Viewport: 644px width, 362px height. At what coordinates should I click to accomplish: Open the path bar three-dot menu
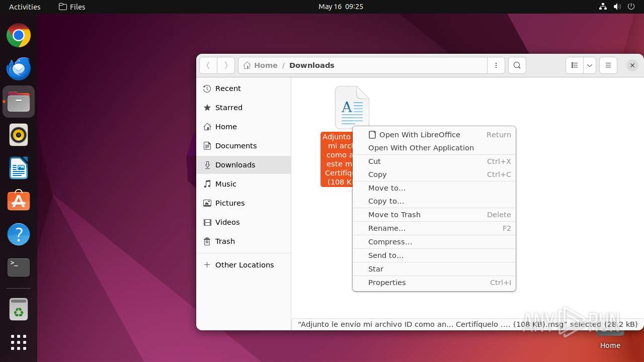click(x=496, y=65)
